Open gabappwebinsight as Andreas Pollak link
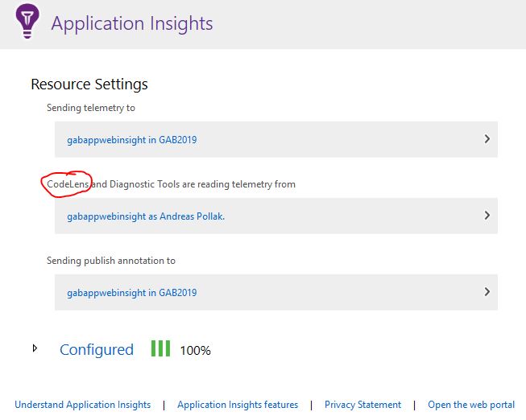 point(146,216)
